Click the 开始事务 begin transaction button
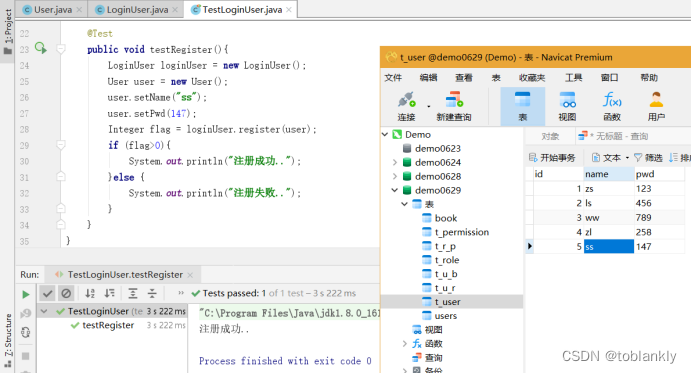Image resolution: width=692 pixels, height=373 pixels. click(x=552, y=158)
